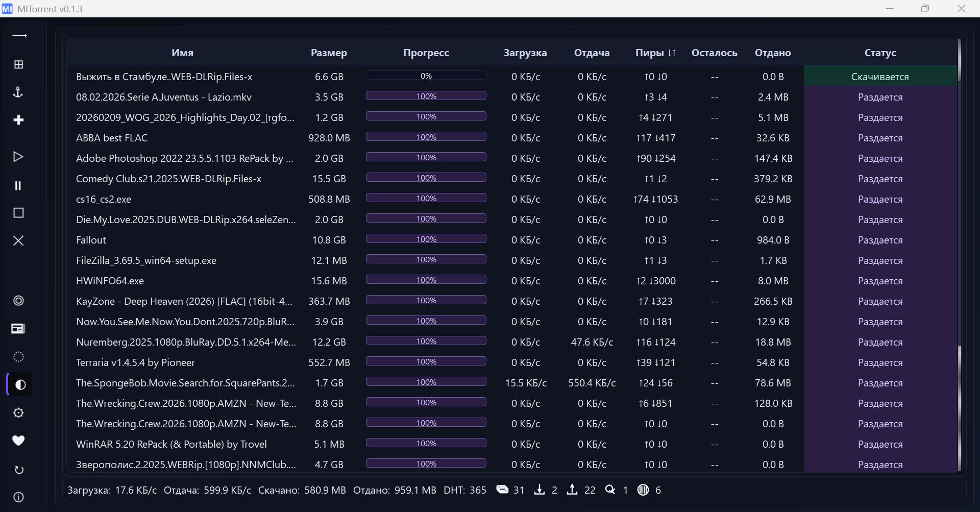Toggle the half-circle dark/light theme icon

[20, 385]
